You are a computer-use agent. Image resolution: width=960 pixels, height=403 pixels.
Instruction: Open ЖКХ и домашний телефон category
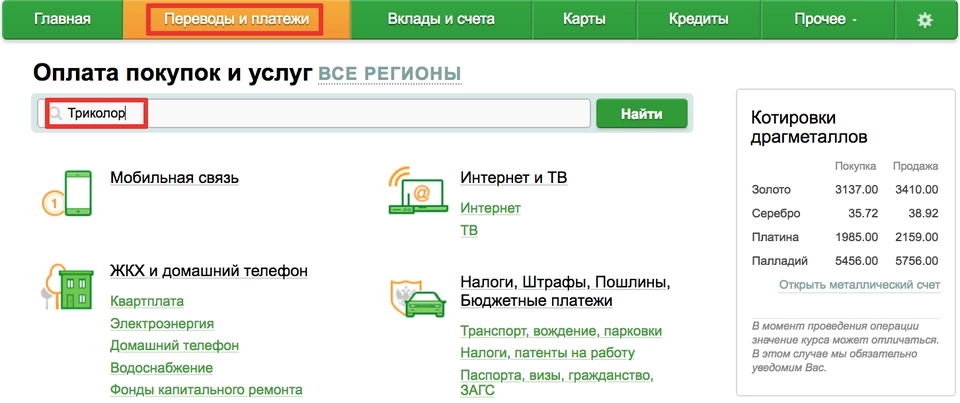coord(209,271)
